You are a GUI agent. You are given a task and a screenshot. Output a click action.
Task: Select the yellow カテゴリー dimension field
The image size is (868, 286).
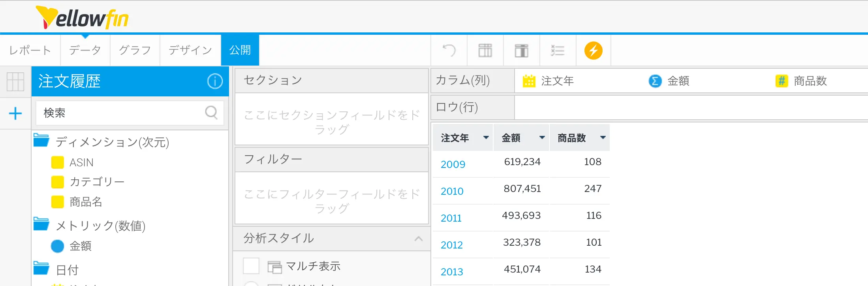tap(97, 182)
